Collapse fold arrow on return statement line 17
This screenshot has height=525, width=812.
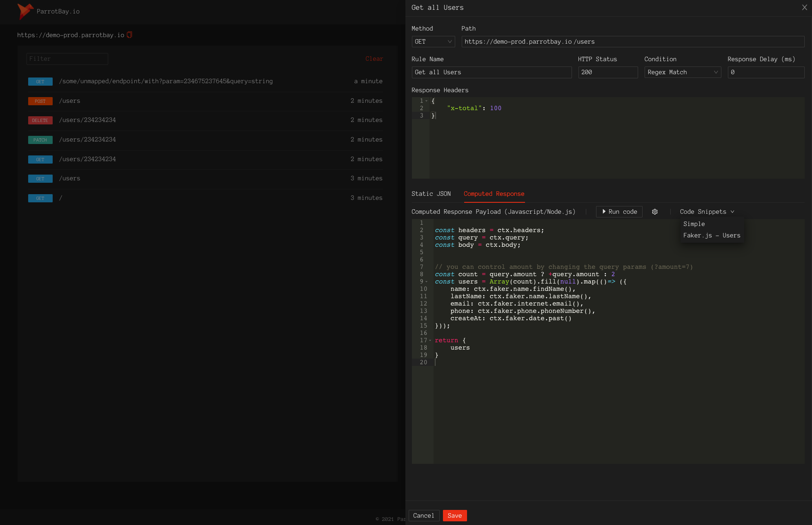click(430, 341)
